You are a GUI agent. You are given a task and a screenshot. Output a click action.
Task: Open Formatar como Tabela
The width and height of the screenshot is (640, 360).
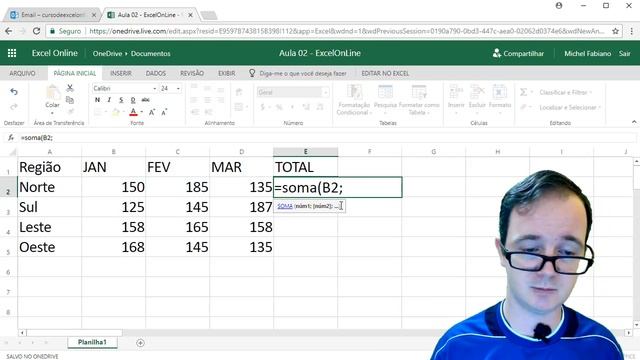click(x=419, y=100)
